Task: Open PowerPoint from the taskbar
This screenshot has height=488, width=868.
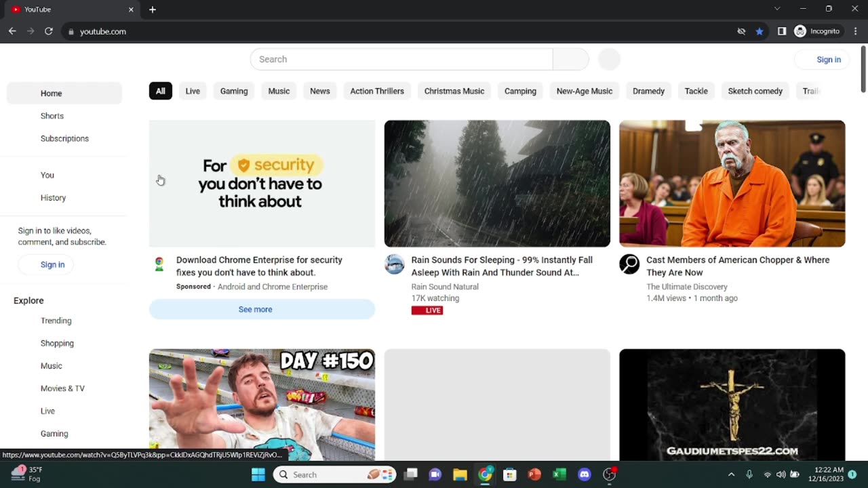Action: coord(534,474)
